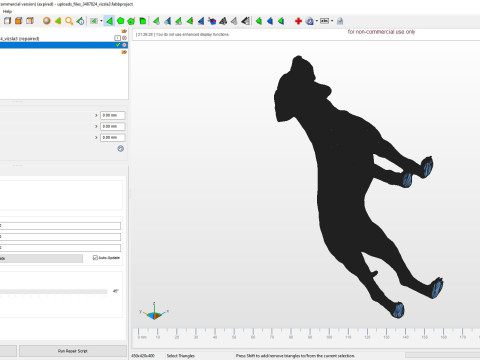The height and width of the screenshot is (360, 480).
Task: Choose the green pentagon surface-selection tool
Action: [120, 21]
